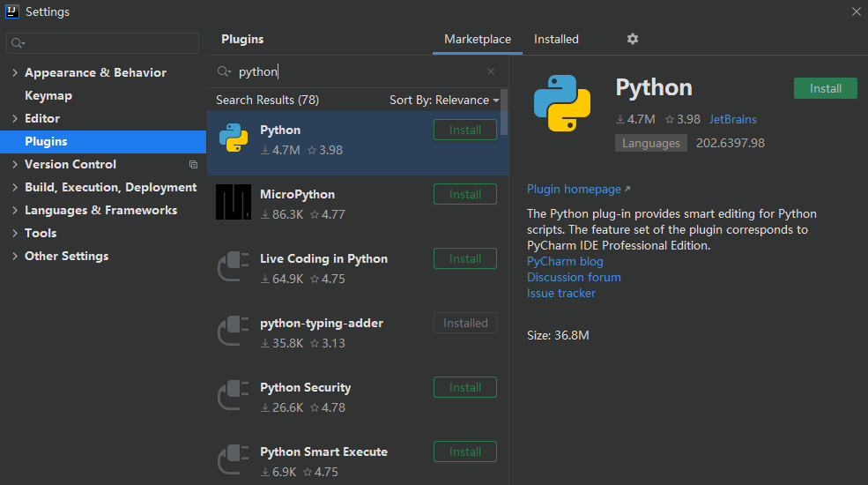
Task: Click the Python Security plug icon
Action: 234,395
